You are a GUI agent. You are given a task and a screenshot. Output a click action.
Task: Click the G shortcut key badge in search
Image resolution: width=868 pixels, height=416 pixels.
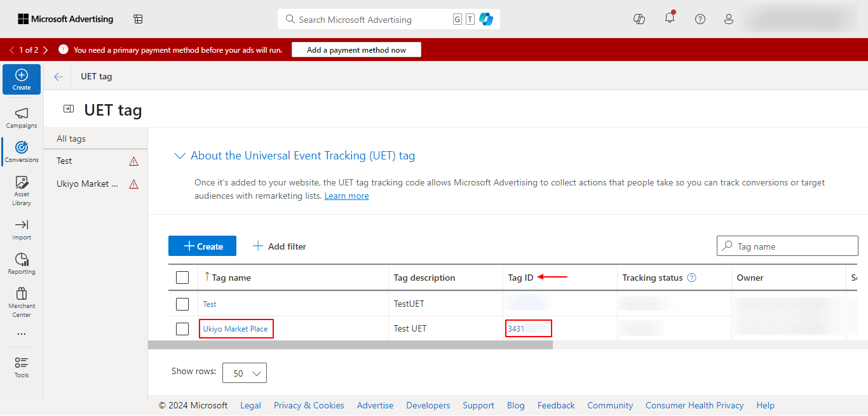458,19
